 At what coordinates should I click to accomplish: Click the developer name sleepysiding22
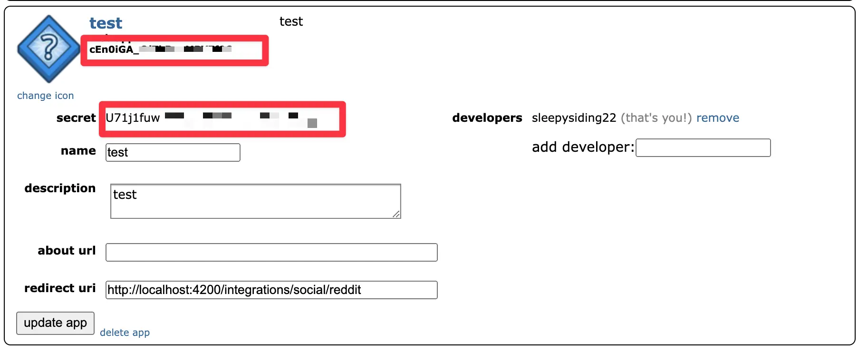click(x=574, y=118)
